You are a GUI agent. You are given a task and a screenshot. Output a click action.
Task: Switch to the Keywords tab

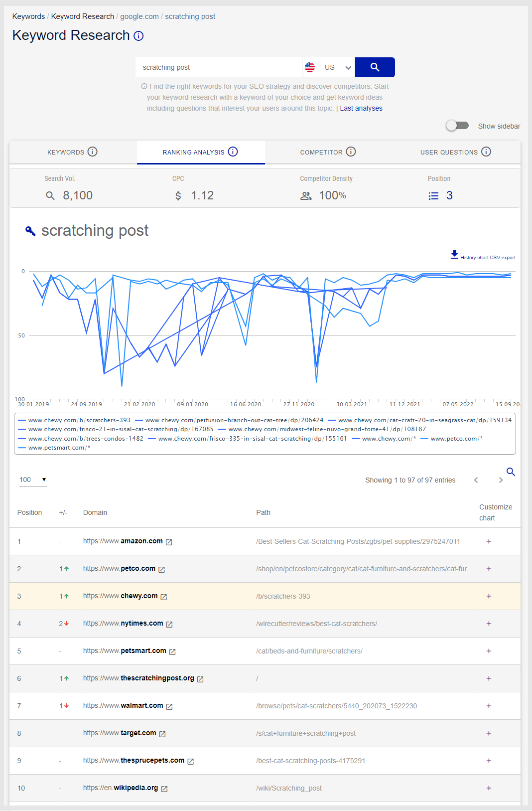(73, 152)
